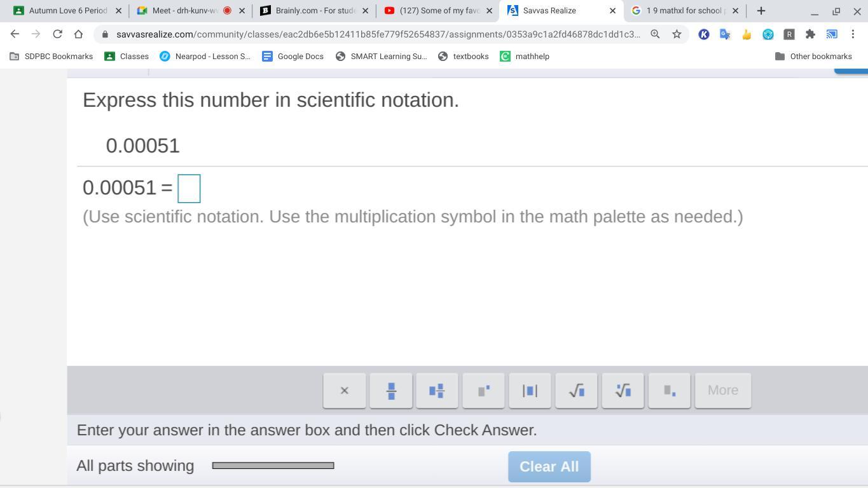Image resolution: width=868 pixels, height=488 pixels.
Task: Open the mathhelp bookmark
Action: pos(525,57)
